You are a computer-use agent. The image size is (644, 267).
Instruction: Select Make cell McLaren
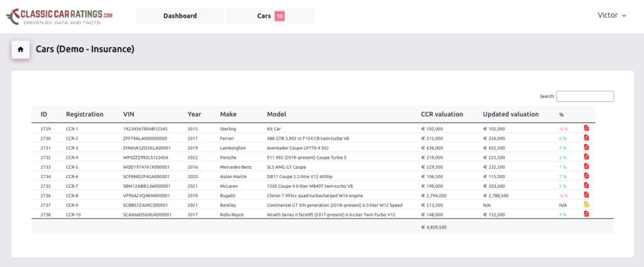click(228, 186)
